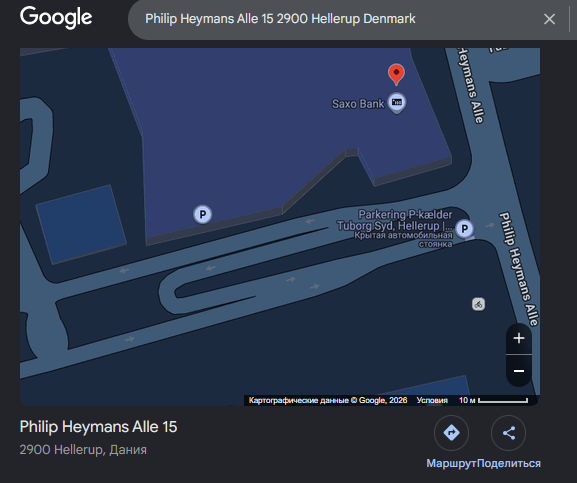The image size is (577, 483).
Task: Zoom in with the plus button
Action: point(519,338)
